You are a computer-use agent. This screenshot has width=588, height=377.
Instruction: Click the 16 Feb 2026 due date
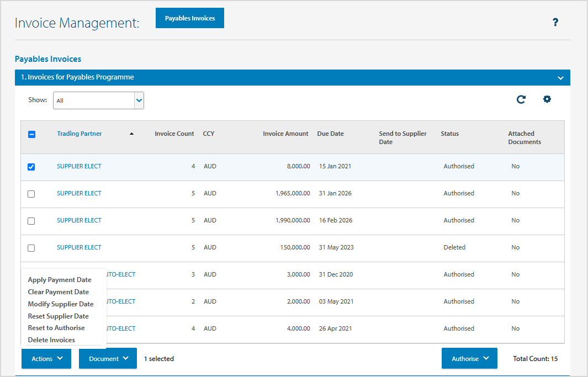pyautogui.click(x=336, y=220)
